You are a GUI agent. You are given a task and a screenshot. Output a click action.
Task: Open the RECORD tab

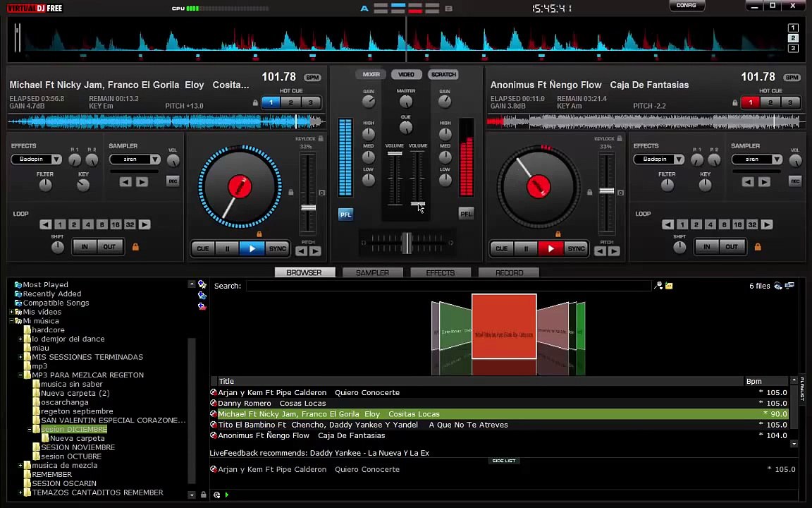tap(509, 272)
